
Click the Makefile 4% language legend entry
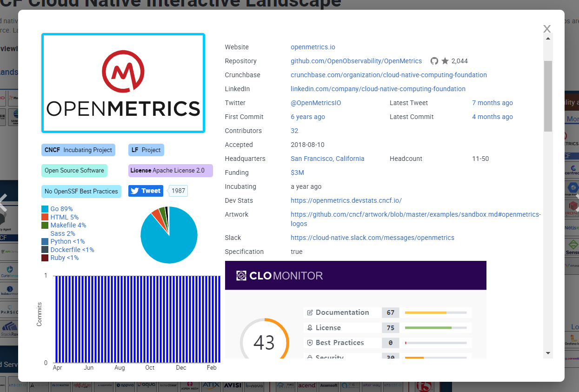pyautogui.click(x=64, y=225)
